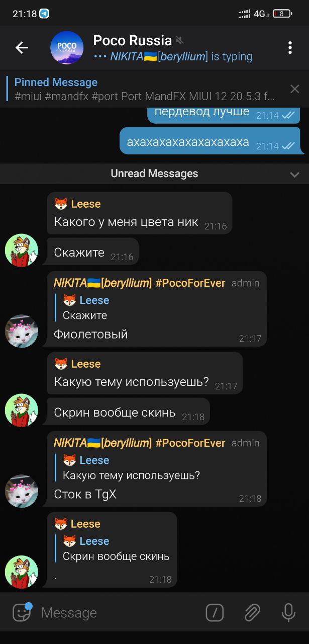Jump down using the Unread Messages chevron

pos(295,174)
